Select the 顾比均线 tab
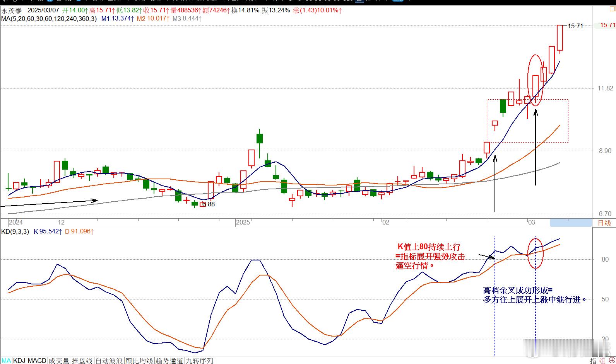Screen dimensions: 616x364 [139, 361]
